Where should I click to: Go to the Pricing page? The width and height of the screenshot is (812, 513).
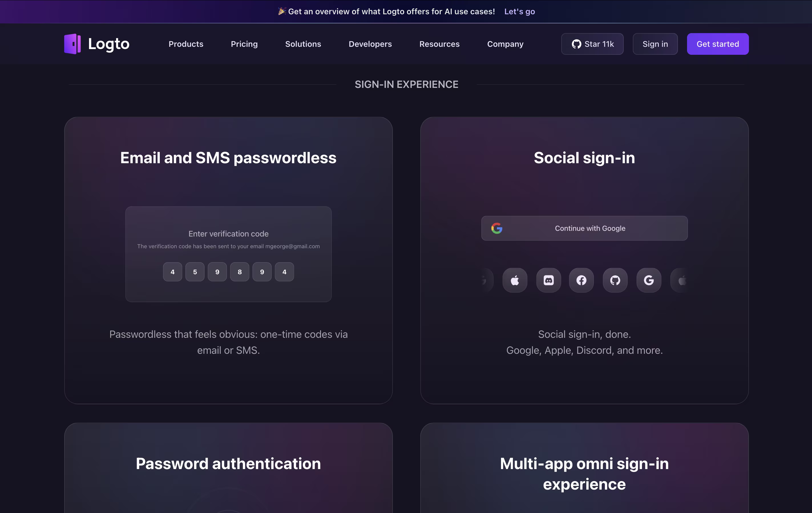click(x=244, y=44)
